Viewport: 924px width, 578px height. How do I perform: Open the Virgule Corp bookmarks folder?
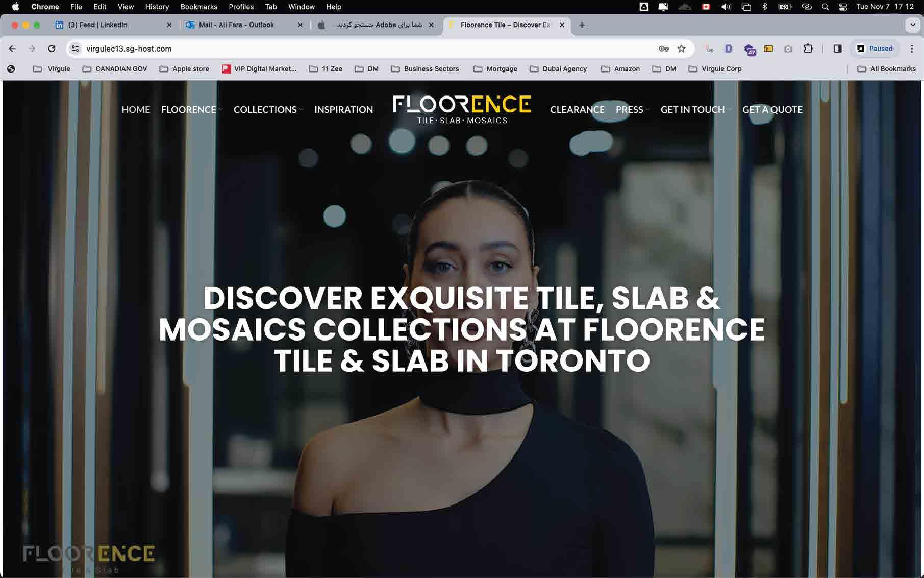[715, 69]
